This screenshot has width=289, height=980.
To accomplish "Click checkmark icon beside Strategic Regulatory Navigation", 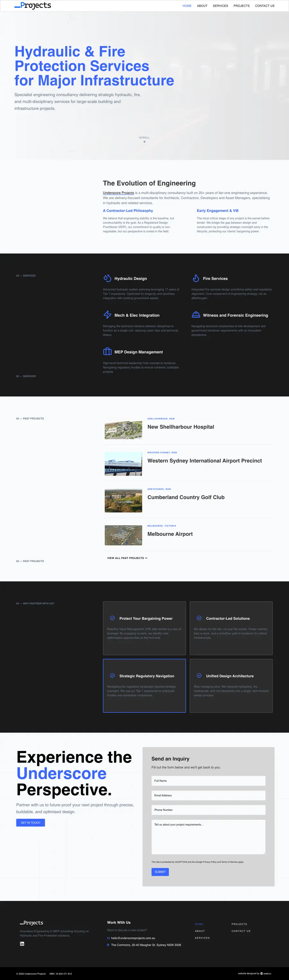I will pos(112,676).
